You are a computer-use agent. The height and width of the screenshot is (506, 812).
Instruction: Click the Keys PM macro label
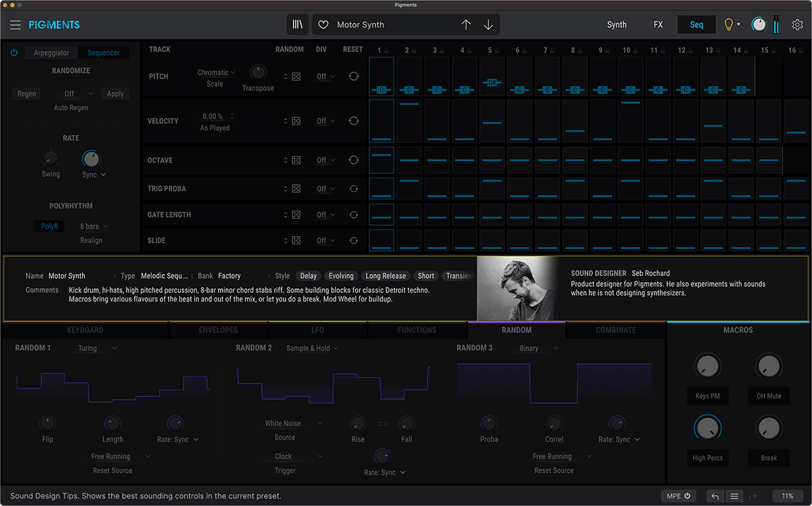(x=707, y=396)
